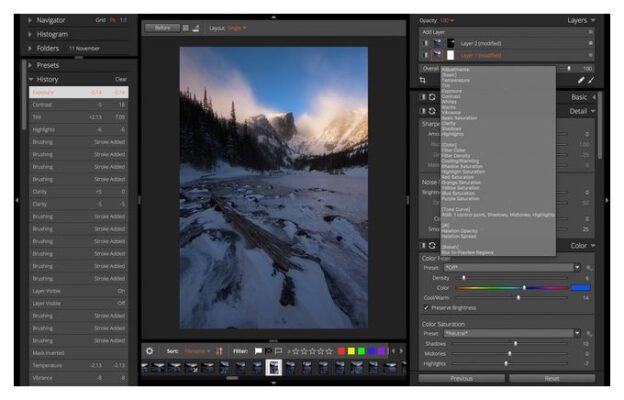Expand the Navigator panel
624x400 pixels.
point(29,20)
